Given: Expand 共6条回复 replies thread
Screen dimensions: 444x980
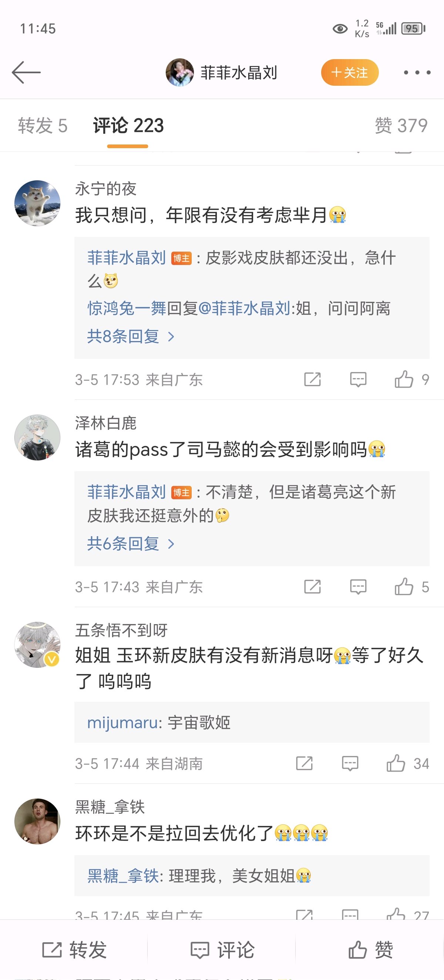Looking at the screenshot, I should pyautogui.click(x=131, y=544).
